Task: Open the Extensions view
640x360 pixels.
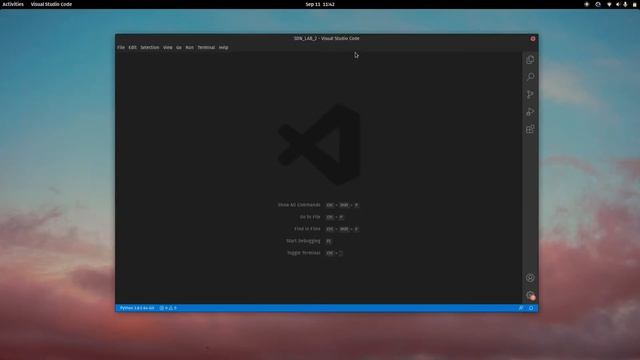Action: 530,129
